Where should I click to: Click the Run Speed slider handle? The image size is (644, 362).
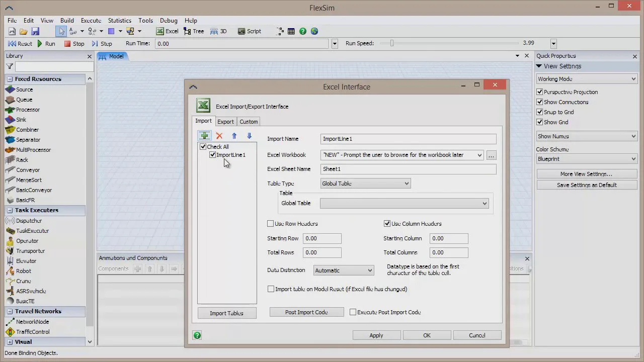[x=392, y=43]
